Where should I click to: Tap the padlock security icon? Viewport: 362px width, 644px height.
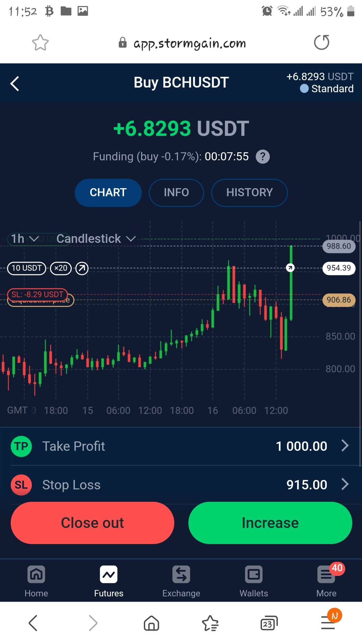123,43
